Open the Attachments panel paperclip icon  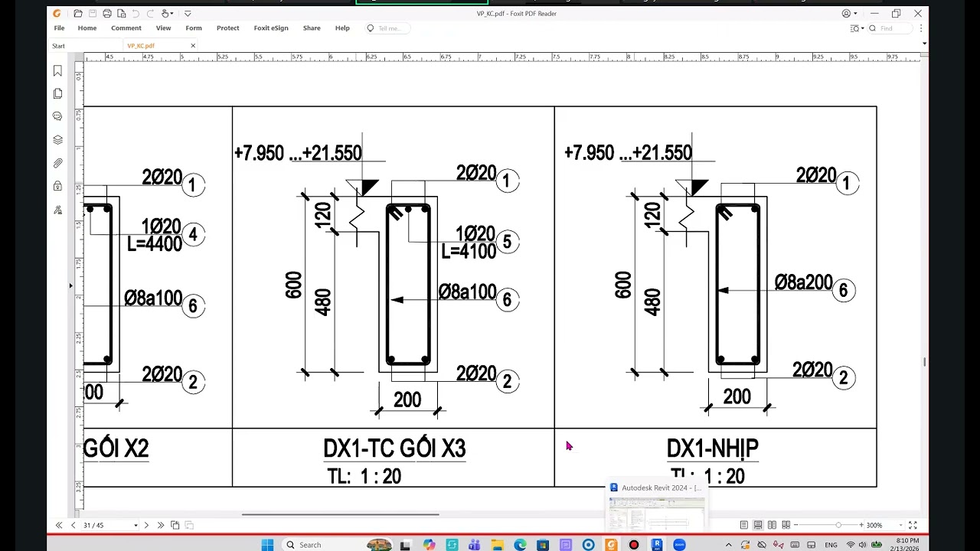[57, 163]
